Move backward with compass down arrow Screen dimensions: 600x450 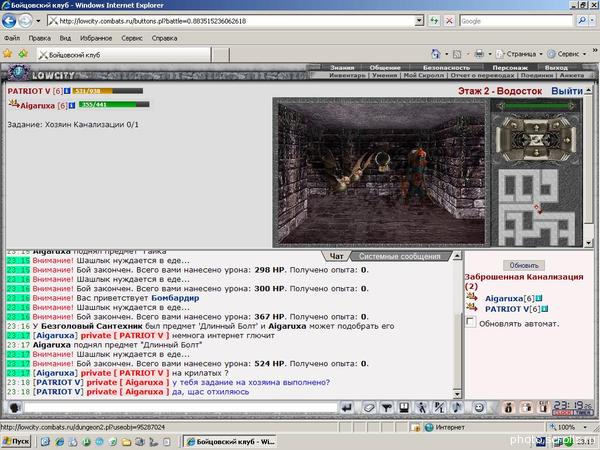(x=536, y=153)
